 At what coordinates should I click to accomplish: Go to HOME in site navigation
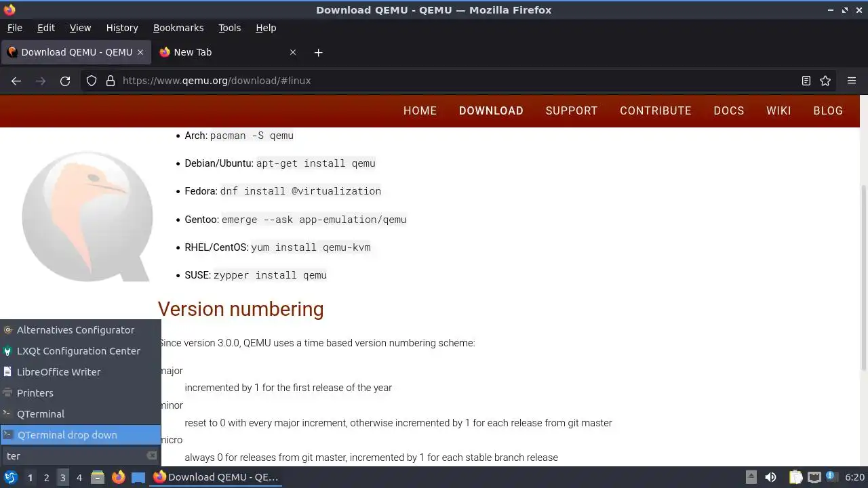420,110
